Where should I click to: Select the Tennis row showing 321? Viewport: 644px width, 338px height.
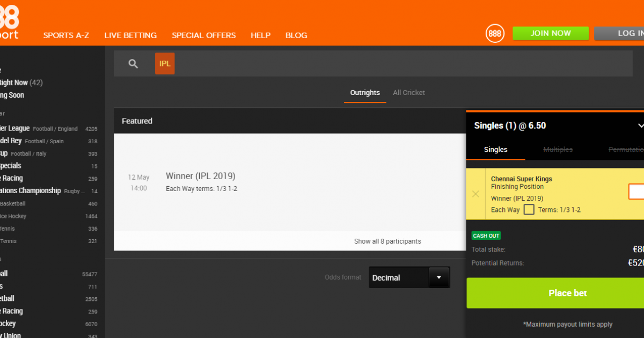click(x=49, y=241)
